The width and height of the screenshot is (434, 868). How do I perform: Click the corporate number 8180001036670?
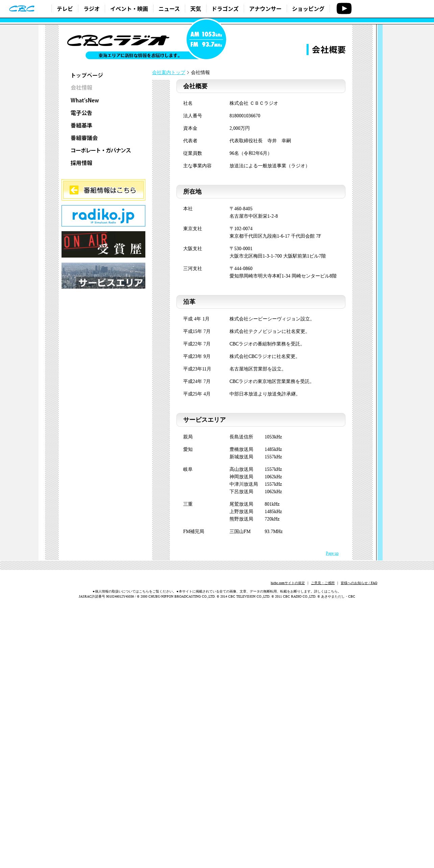click(245, 116)
